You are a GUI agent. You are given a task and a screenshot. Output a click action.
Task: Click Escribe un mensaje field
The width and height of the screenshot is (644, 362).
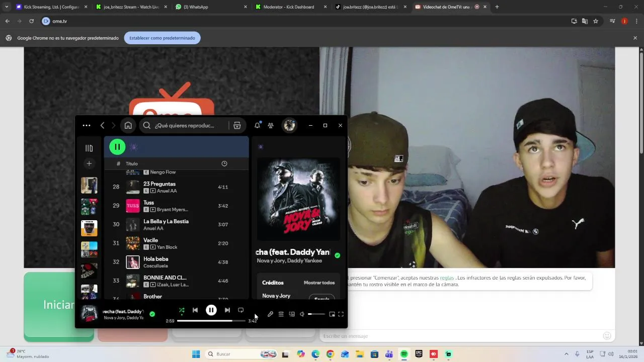tap(460, 336)
